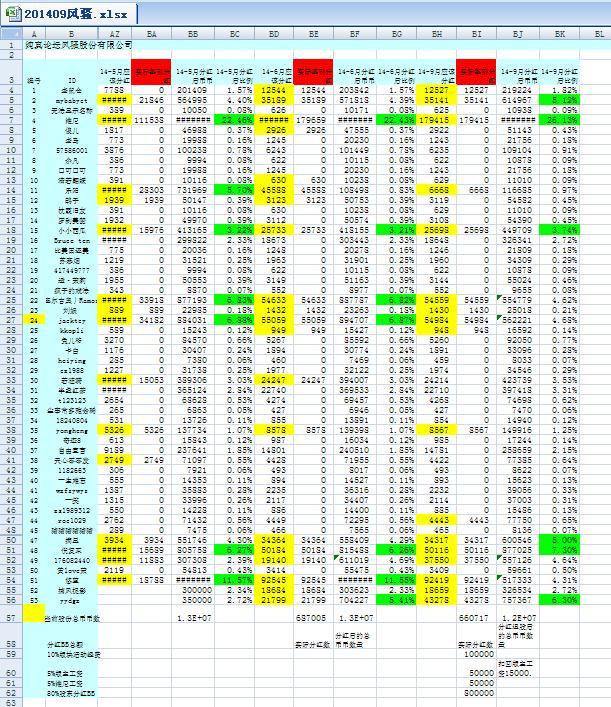Select row 3 header
The height and width of the screenshot is (707, 611).
(11, 72)
